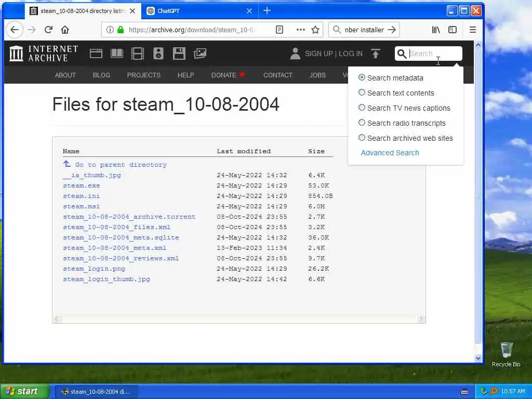Viewport: 532px width, 399px height.
Task: Open a new tab with plus
Action: tap(267, 11)
